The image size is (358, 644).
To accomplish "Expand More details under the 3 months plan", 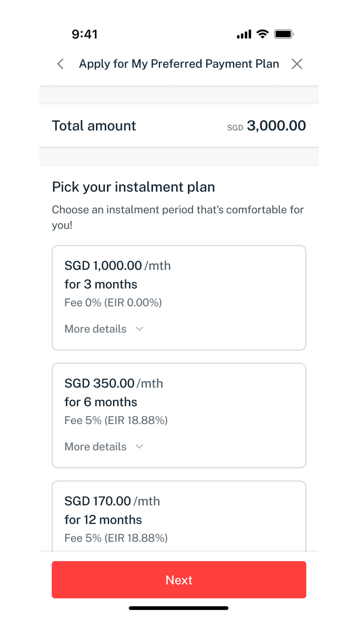I will 104,329.
